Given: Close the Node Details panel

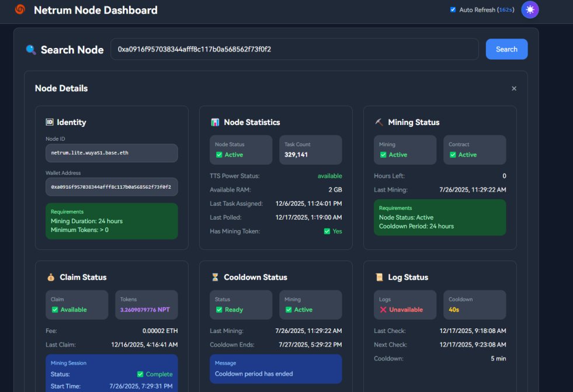Looking at the screenshot, I should coord(513,88).
